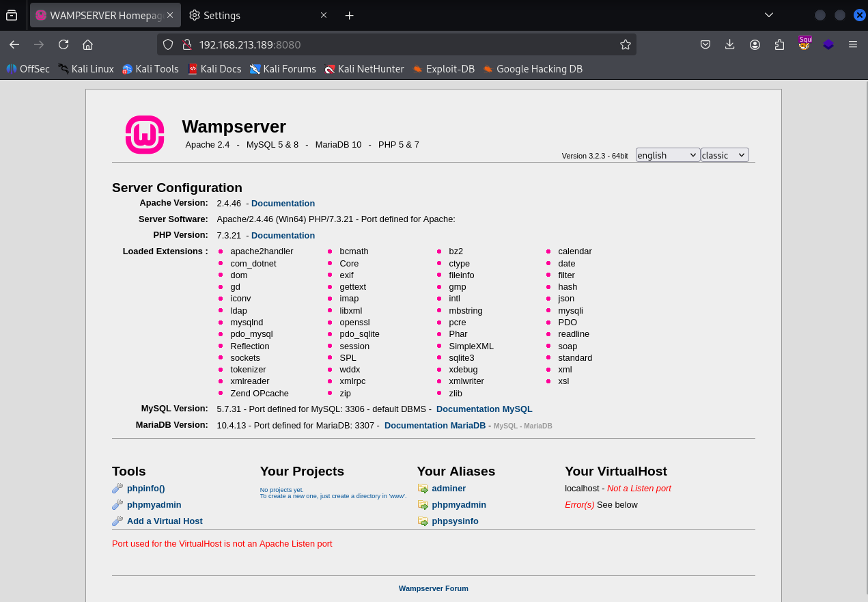Image resolution: width=868 pixels, height=602 pixels.
Task: Open the Exploit-DB bookmark
Action: coord(443,69)
